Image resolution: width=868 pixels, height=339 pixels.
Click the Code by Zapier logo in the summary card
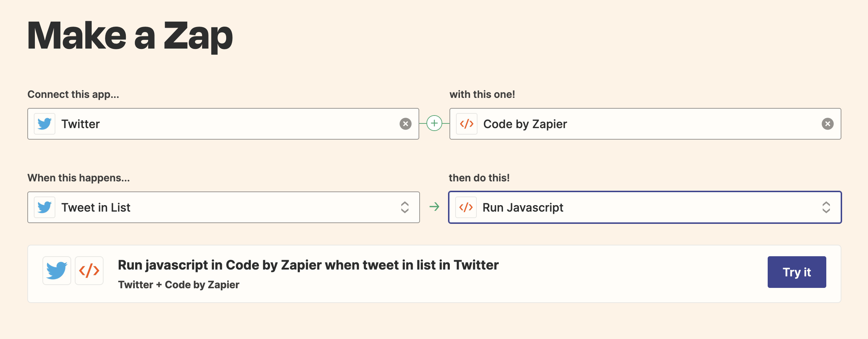pos(90,270)
